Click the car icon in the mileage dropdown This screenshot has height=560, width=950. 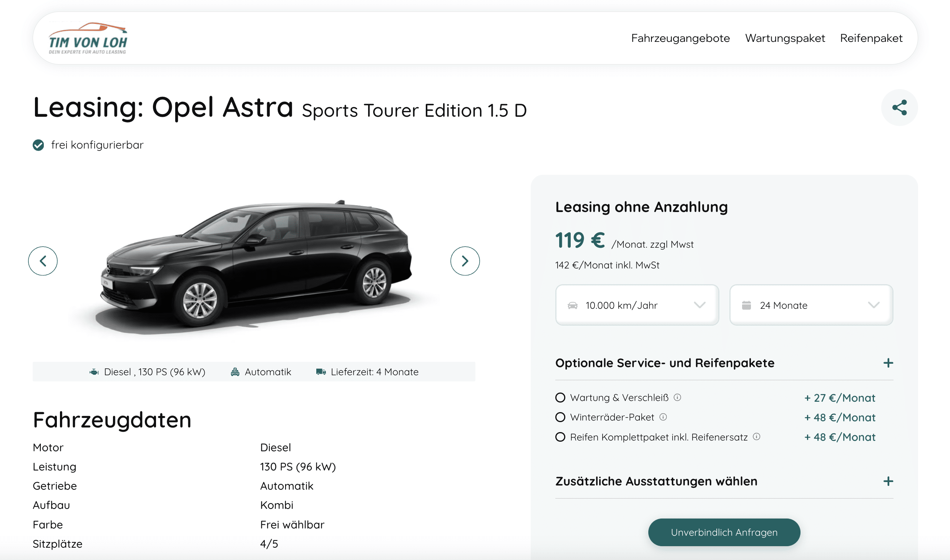coord(573,305)
